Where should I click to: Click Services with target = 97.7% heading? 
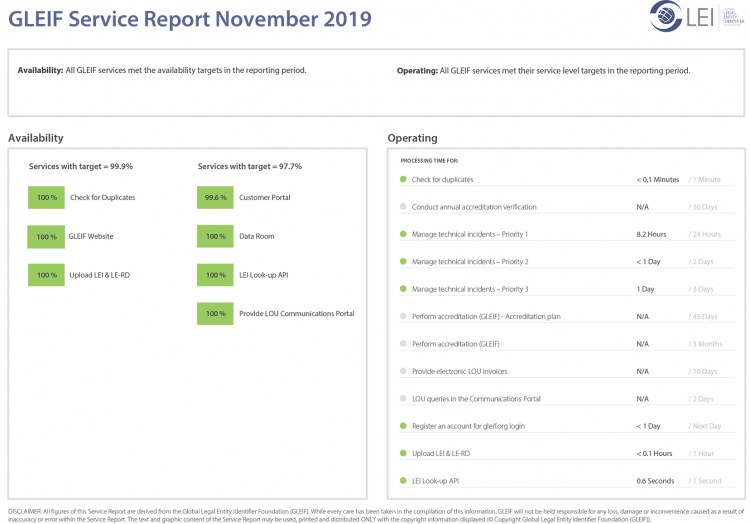pos(249,166)
